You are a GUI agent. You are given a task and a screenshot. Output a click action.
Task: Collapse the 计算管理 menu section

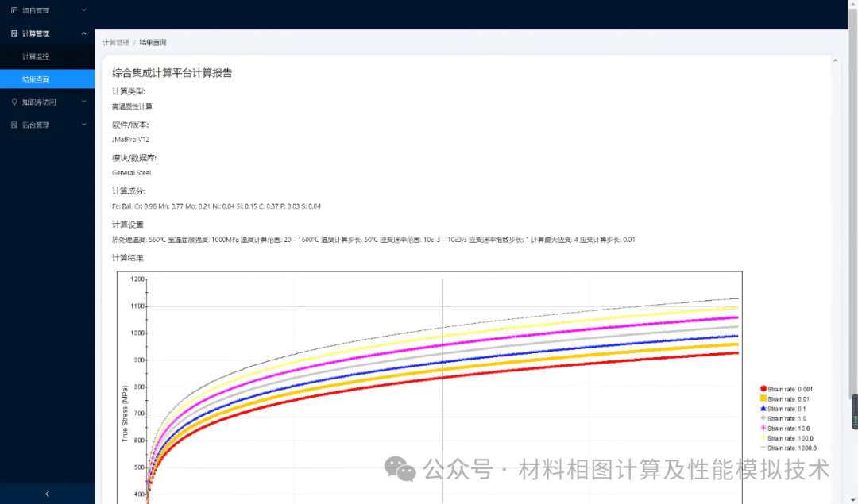point(48,33)
